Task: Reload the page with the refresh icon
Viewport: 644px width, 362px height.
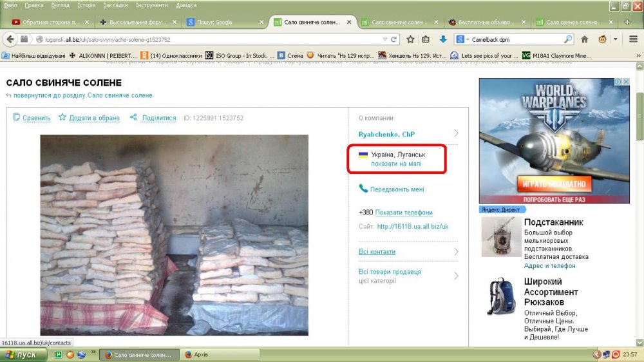Action: [x=394, y=39]
